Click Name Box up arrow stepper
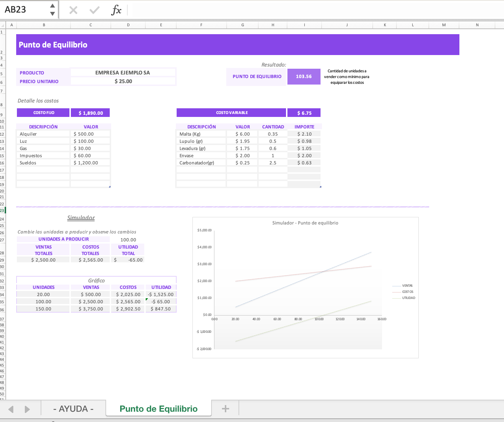This screenshot has width=504, height=422. click(53, 6)
